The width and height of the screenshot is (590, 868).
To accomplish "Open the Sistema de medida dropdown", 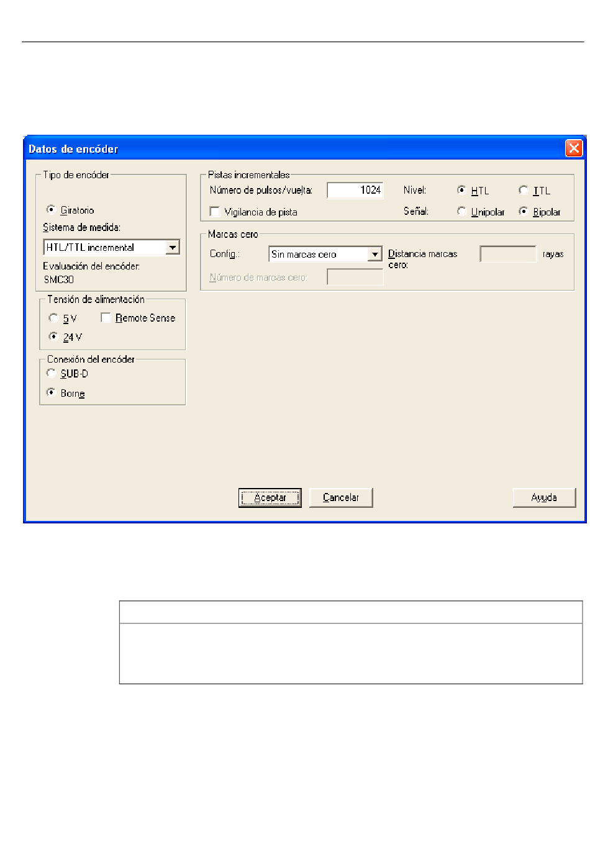I will click(173, 247).
